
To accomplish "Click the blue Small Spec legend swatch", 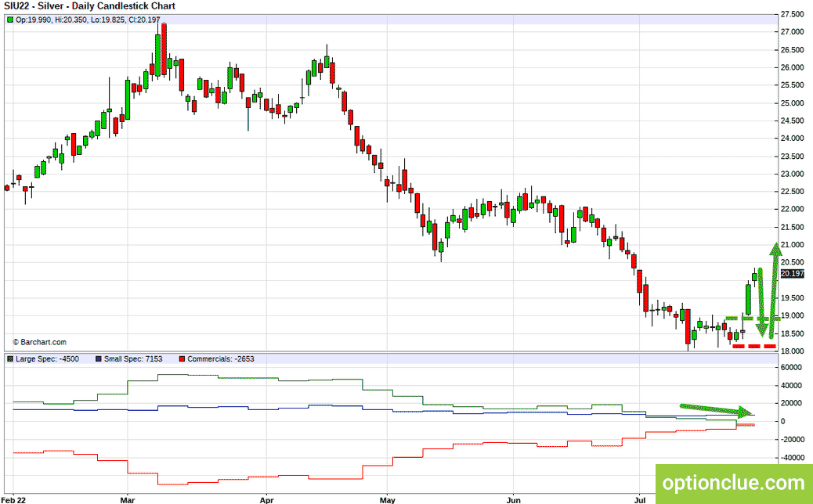I will 99,359.
